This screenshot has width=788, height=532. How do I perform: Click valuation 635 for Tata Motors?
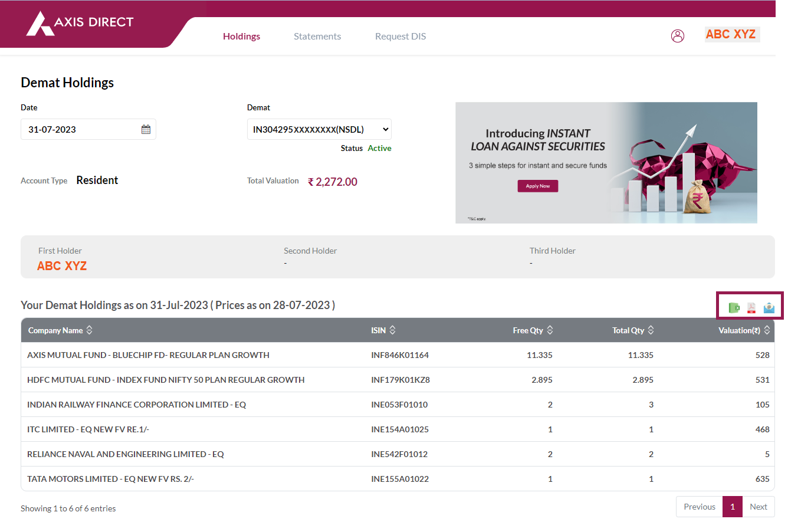pyautogui.click(x=762, y=479)
